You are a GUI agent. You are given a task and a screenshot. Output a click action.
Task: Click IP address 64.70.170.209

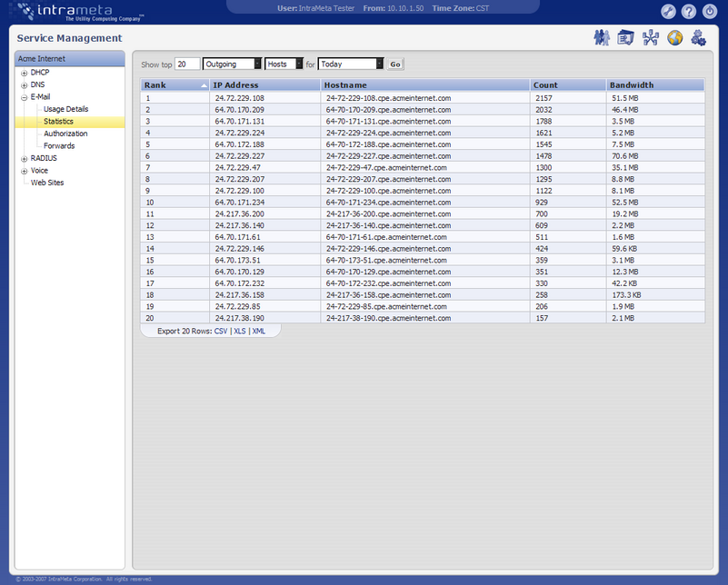tap(240, 110)
